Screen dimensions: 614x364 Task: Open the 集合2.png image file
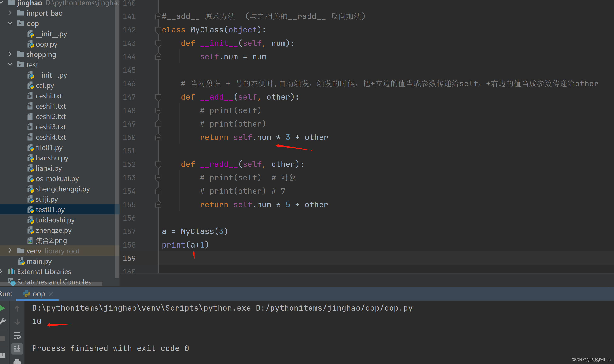tap(51, 241)
